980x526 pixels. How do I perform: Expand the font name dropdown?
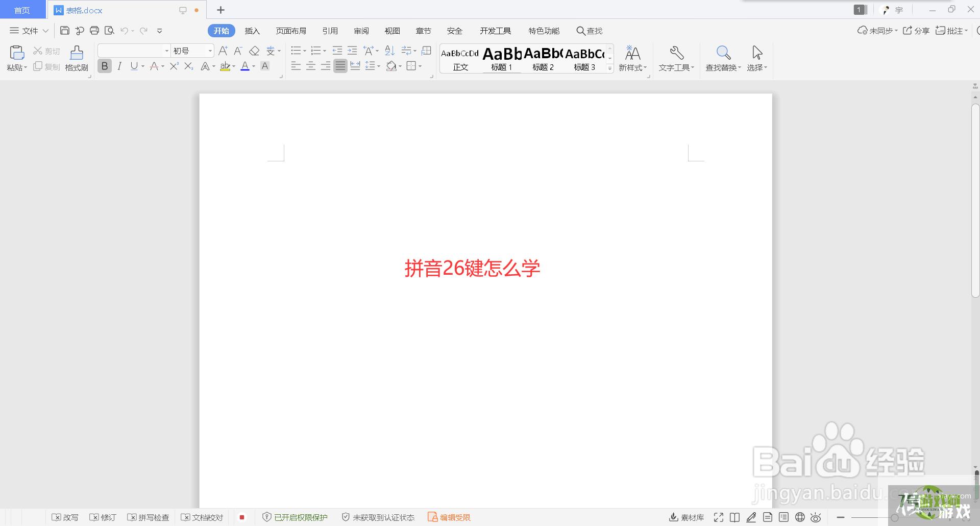point(166,51)
